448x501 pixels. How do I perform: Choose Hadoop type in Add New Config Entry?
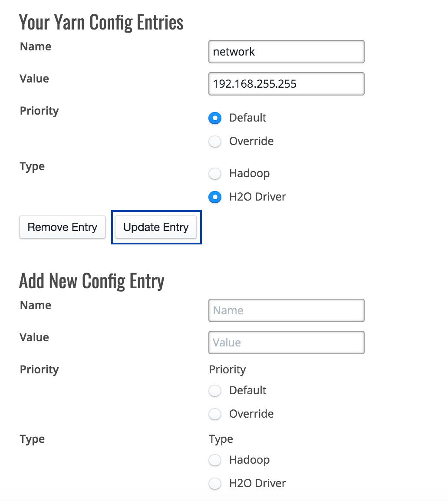(215, 460)
